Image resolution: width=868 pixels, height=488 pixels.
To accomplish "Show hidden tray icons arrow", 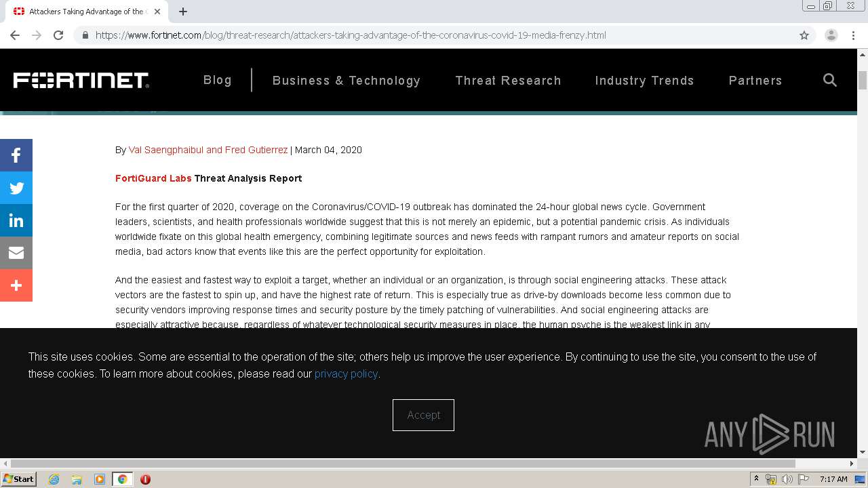I will [756, 479].
